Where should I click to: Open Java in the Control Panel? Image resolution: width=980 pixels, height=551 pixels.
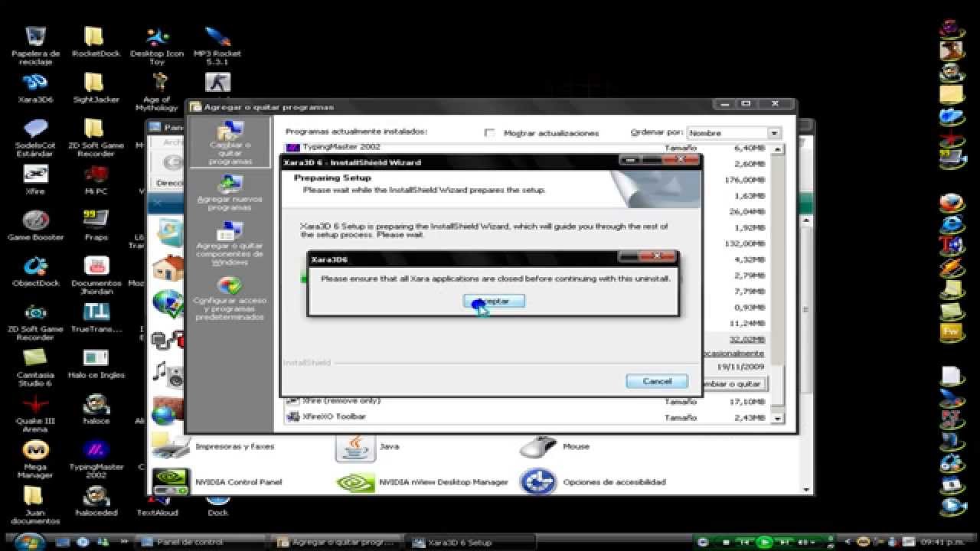pyautogui.click(x=367, y=446)
